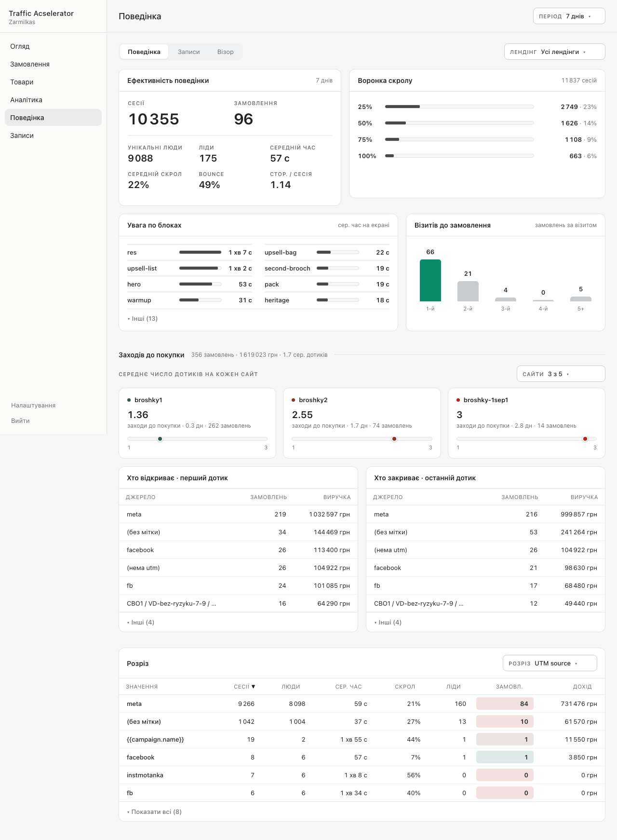Viewport: 617px width, 840px height.
Task: Switch to the Записи tab
Action: coord(188,52)
